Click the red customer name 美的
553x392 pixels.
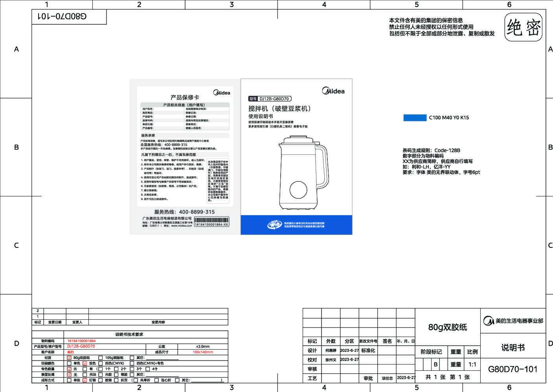pos(71,352)
